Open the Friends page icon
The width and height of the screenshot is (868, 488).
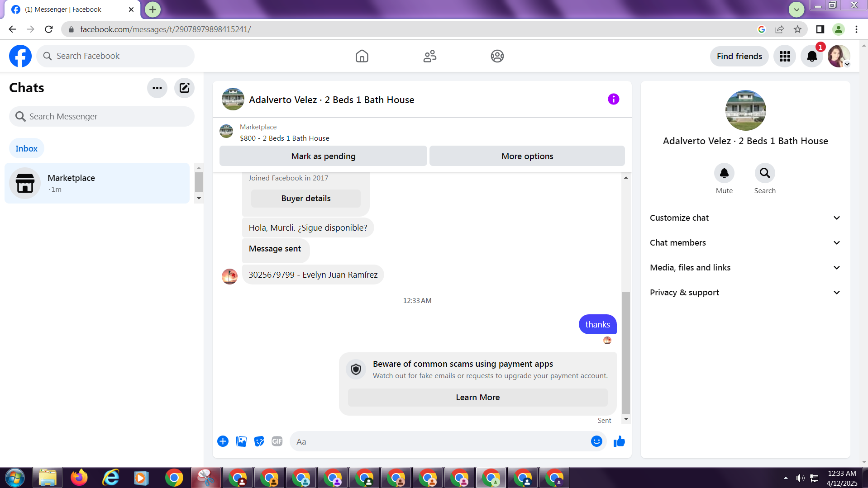coord(429,56)
